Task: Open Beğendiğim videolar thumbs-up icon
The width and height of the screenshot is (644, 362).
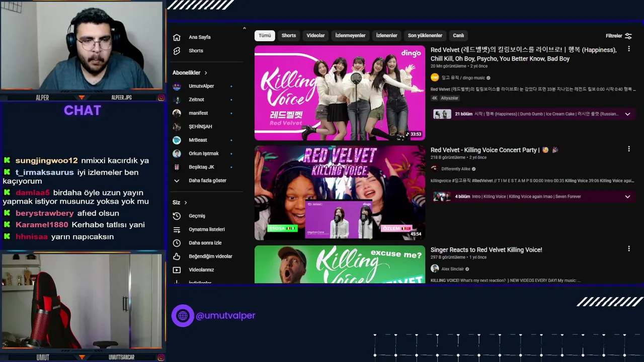Action: tap(177, 256)
